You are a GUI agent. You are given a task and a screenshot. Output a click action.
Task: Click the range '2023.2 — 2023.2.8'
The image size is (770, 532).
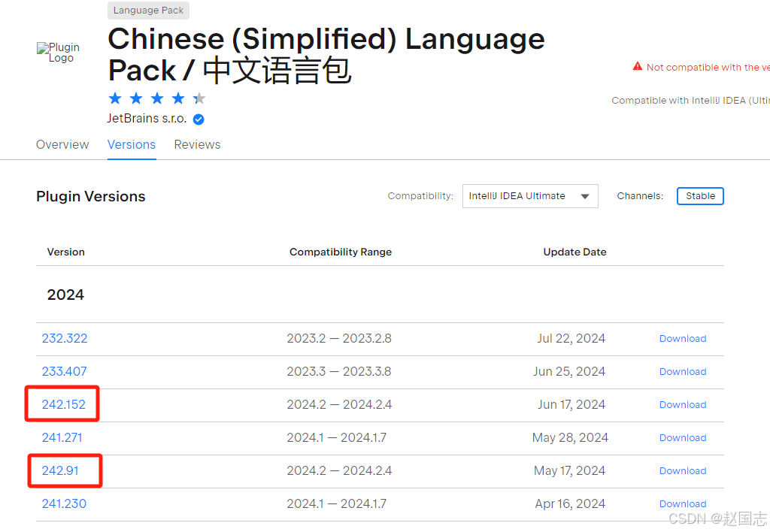coord(339,339)
